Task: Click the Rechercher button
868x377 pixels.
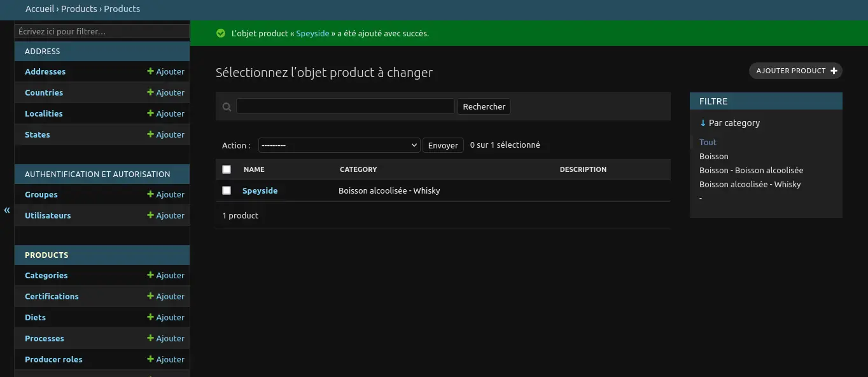Action: tap(484, 106)
